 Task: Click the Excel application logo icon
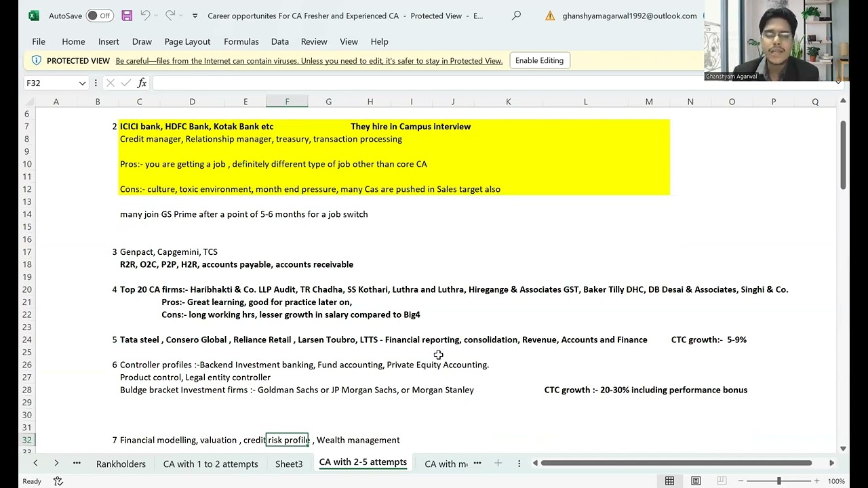click(x=34, y=16)
